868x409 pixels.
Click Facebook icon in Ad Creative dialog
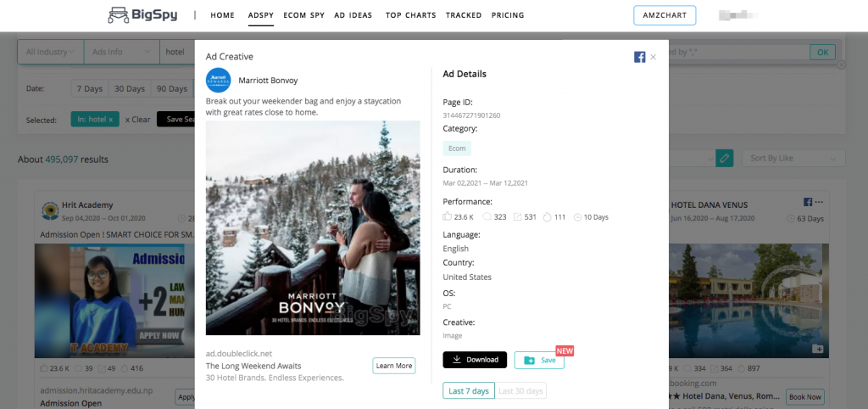click(x=639, y=57)
